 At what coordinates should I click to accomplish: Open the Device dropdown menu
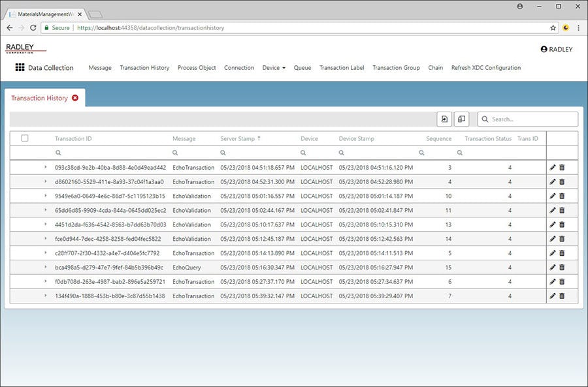(274, 67)
